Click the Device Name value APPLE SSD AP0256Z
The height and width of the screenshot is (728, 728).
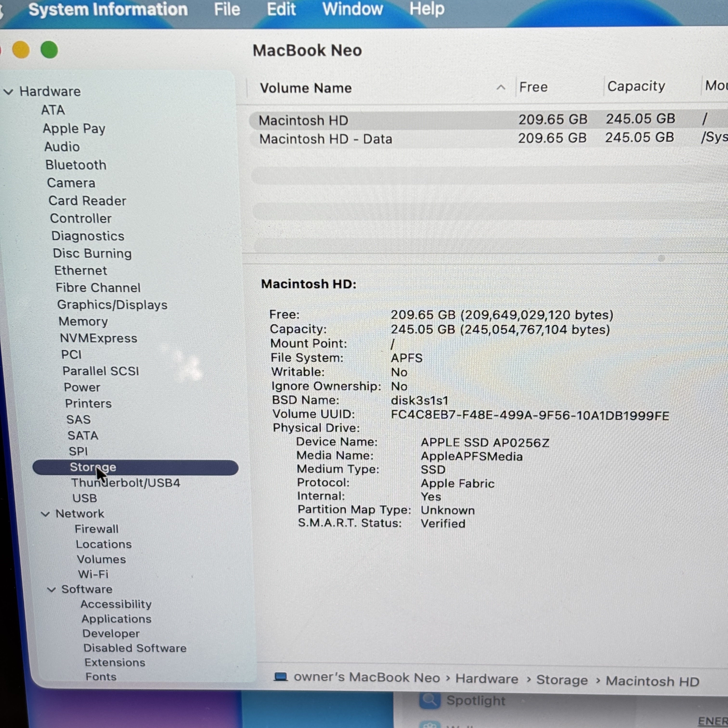pos(485,442)
